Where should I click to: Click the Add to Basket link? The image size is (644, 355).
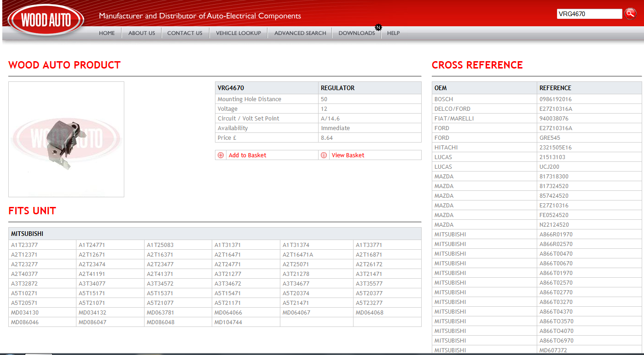click(x=247, y=155)
